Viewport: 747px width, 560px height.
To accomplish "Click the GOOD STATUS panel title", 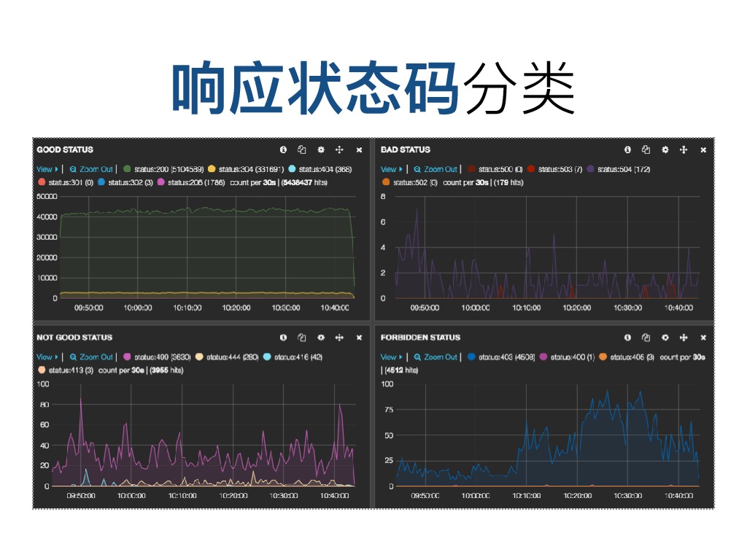I will point(65,149).
